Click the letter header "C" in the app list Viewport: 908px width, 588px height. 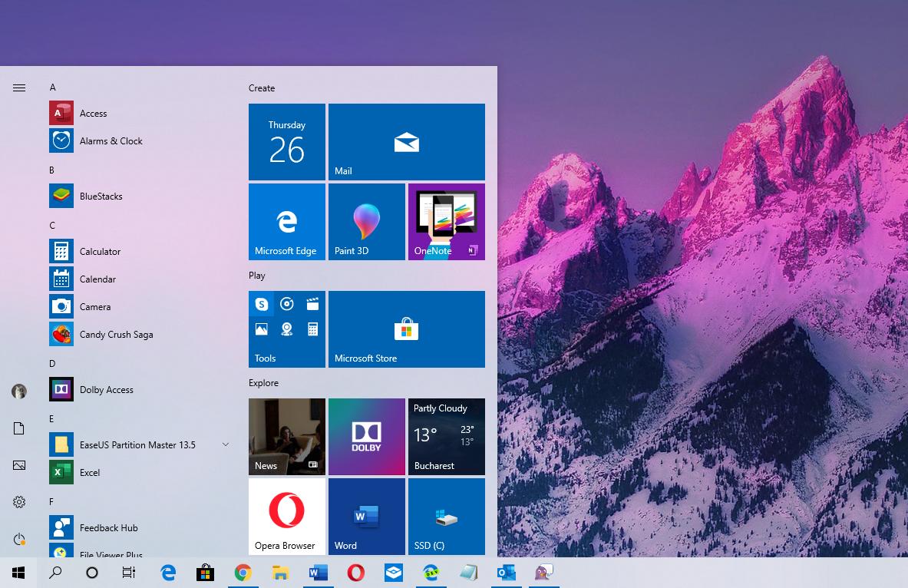(52, 226)
